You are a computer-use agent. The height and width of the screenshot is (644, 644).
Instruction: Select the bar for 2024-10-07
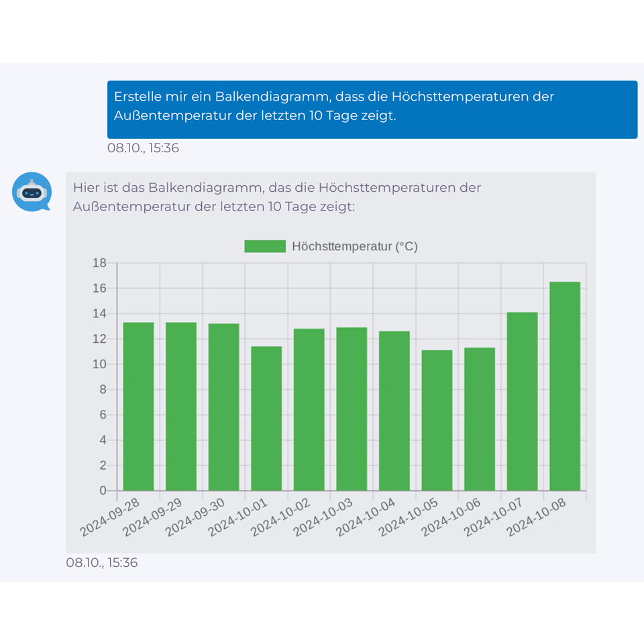[522, 401]
